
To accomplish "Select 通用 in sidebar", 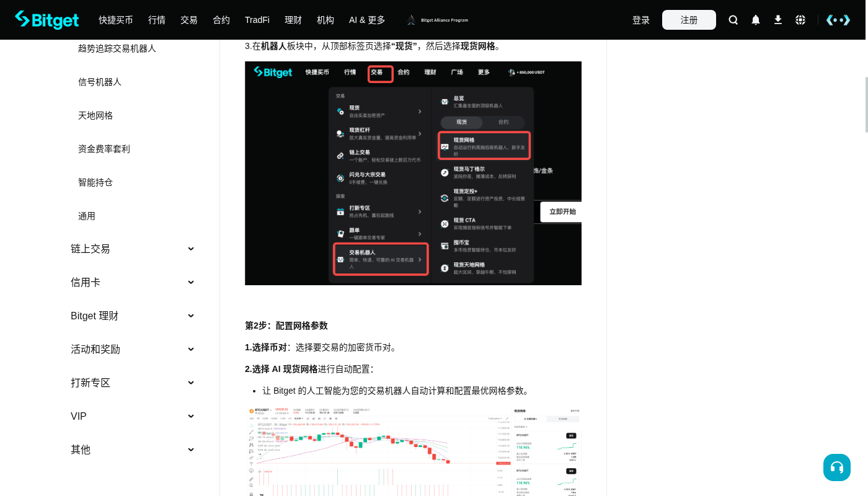I will coord(87,216).
